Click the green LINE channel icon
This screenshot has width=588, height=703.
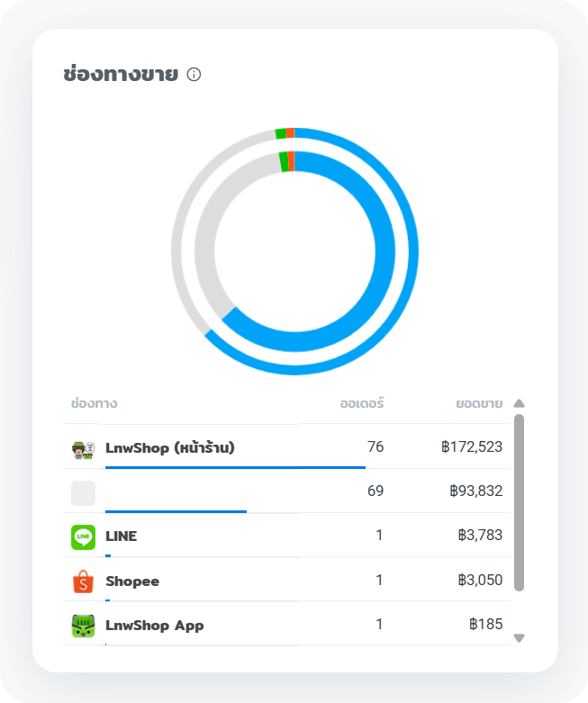[x=84, y=537]
